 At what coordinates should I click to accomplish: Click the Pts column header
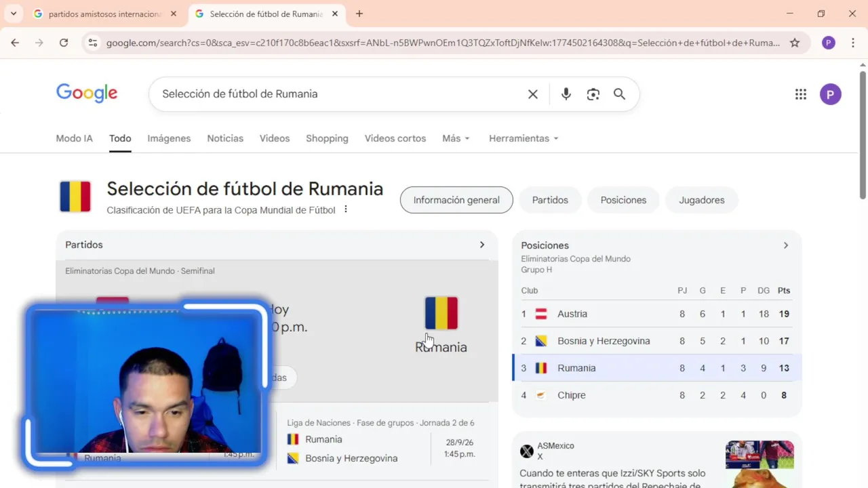[x=784, y=290]
